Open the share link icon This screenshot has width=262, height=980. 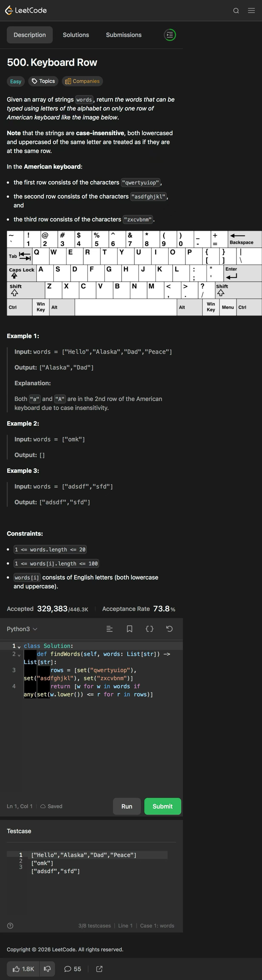point(99,969)
